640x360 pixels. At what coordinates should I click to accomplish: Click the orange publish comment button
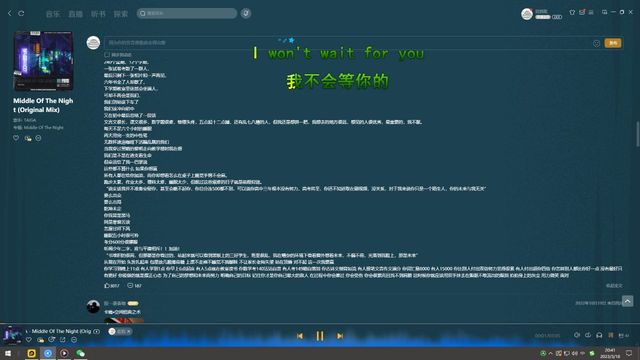tap(613, 43)
